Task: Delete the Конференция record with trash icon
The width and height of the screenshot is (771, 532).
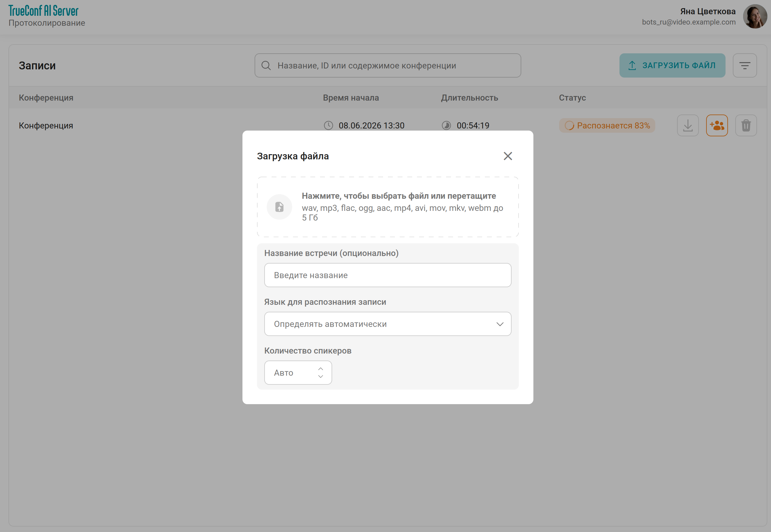Action: [x=746, y=126]
